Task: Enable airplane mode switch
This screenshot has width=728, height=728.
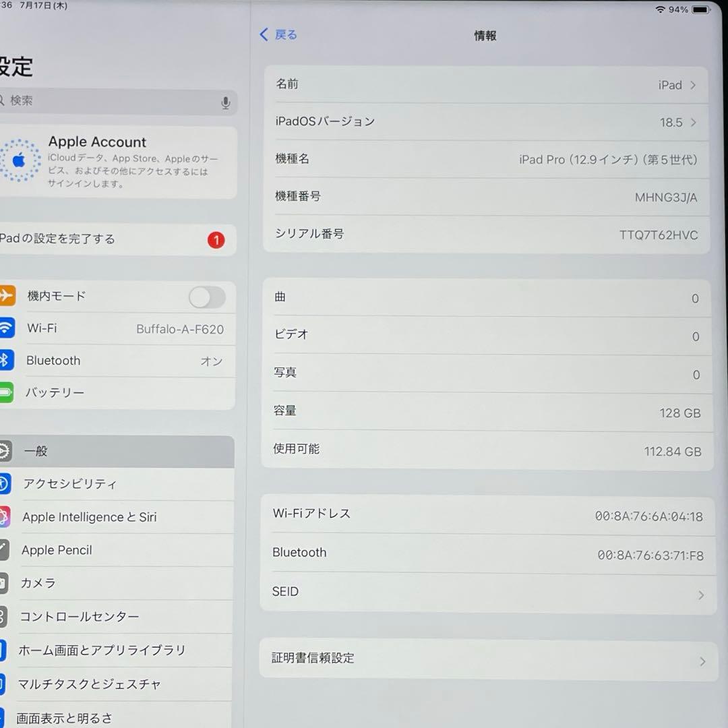Action: click(x=206, y=297)
